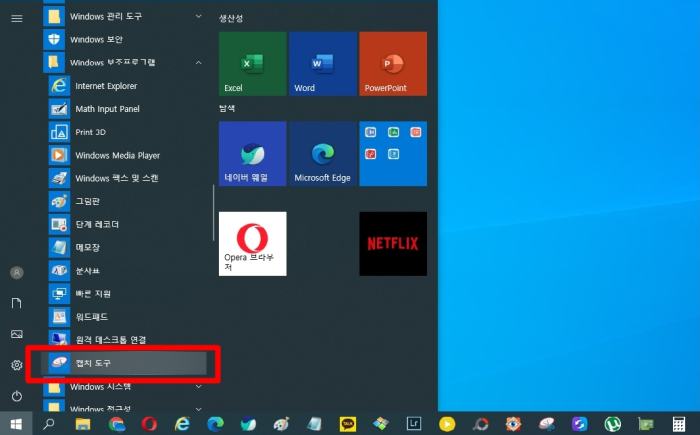The image size is (700, 435).
Task: Open Naver Whale on the taskbar
Action: pyautogui.click(x=248, y=424)
